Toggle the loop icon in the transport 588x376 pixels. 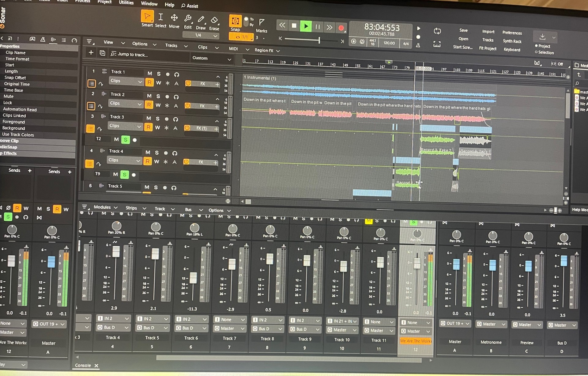437,31
